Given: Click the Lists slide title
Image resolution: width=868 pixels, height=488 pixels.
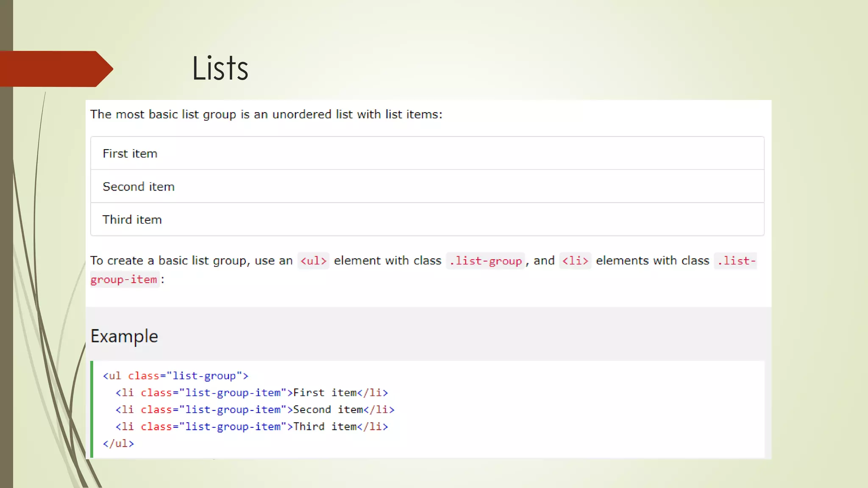Looking at the screenshot, I should 220,68.
